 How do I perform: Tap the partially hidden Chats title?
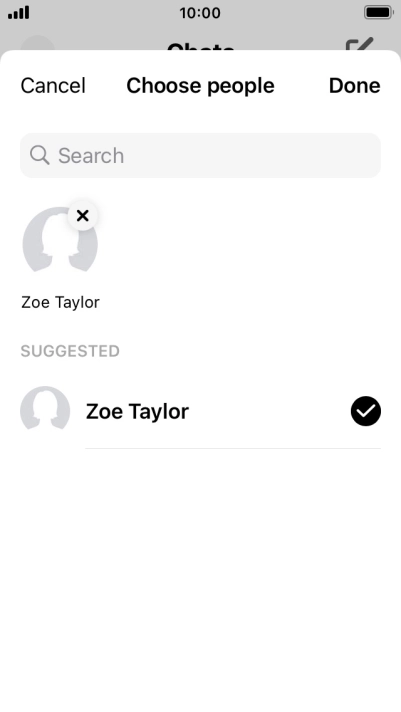(x=200, y=46)
